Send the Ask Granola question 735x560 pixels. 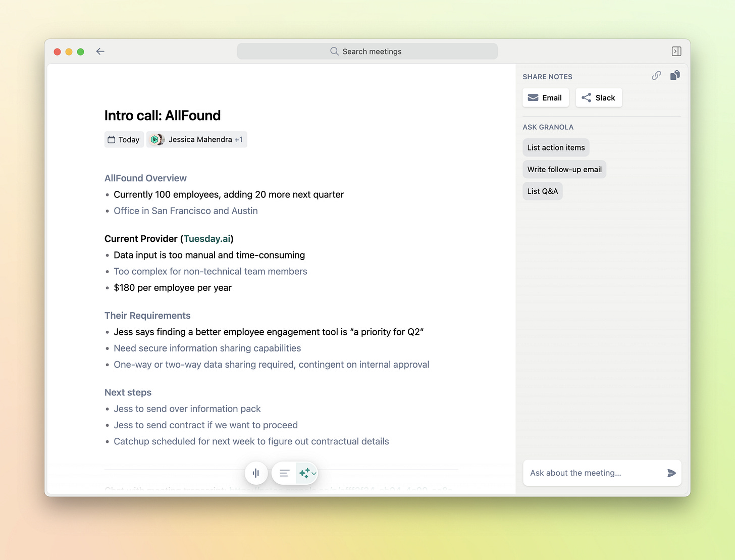tap(671, 473)
